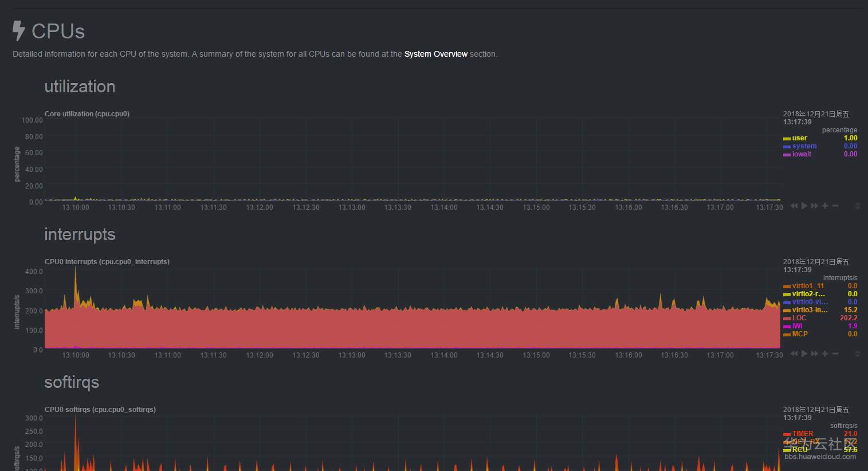The height and width of the screenshot is (471, 868).
Task: Click the IWI value 1.9
Action: pos(853,326)
